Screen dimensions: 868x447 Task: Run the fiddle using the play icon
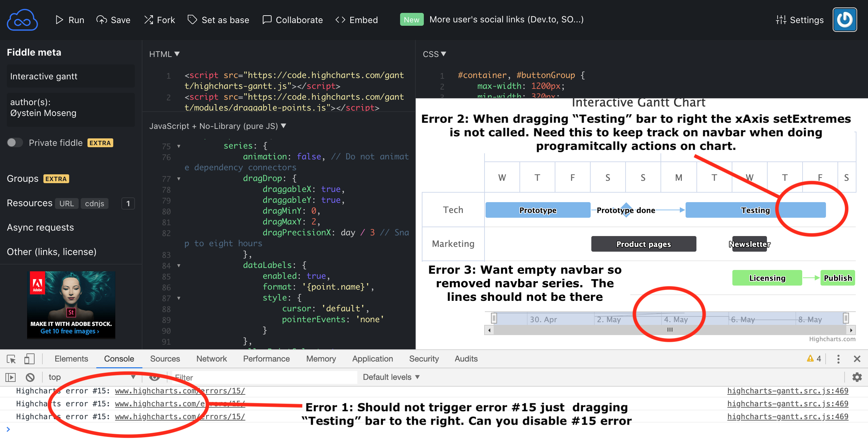point(59,20)
